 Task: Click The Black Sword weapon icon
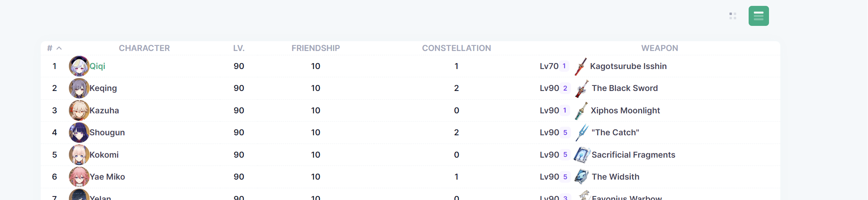pos(582,89)
